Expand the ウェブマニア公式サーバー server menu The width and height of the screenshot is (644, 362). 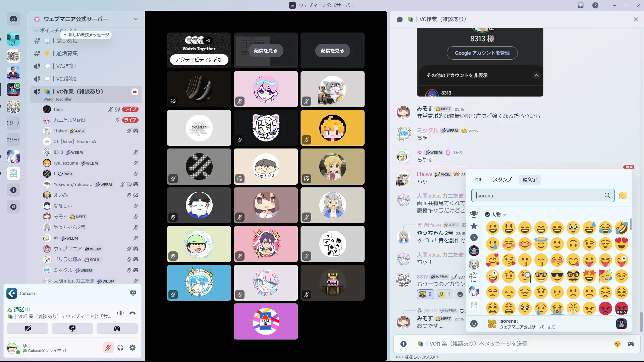coord(136,19)
